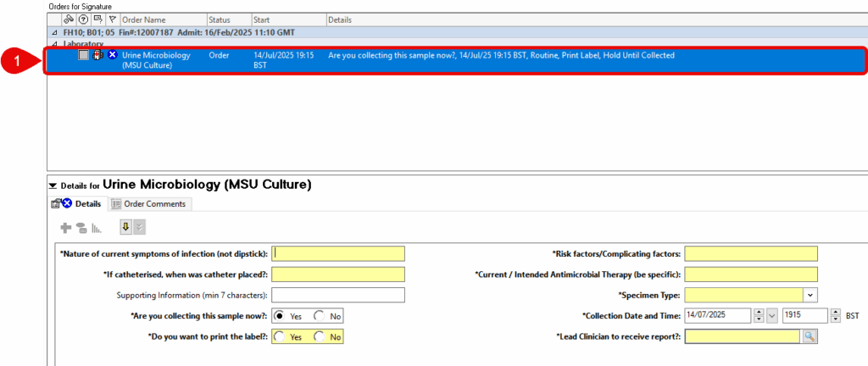The image size is (868, 366).
Task: Select 'Urine Microbiology (MSU Culture)' order name cell
Action: 156,60
